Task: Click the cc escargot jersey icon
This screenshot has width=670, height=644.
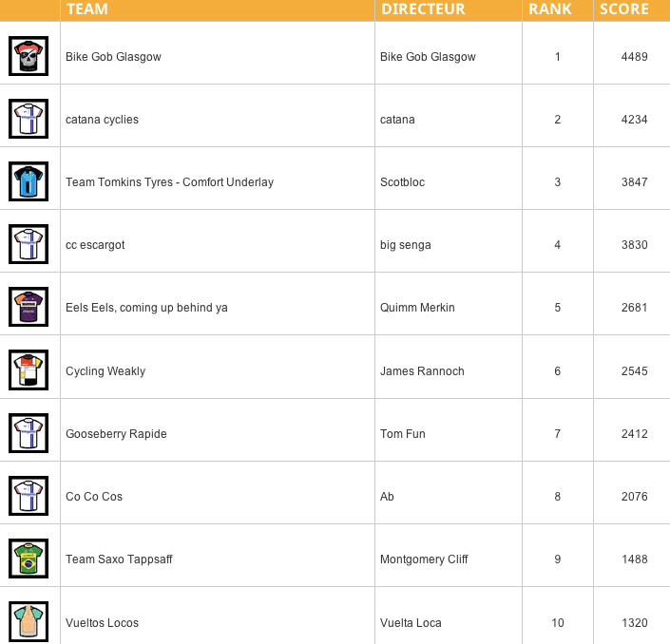Action: tap(29, 244)
